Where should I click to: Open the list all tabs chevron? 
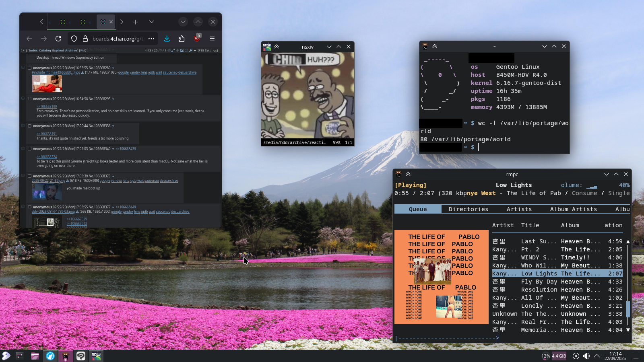pyautogui.click(x=152, y=22)
